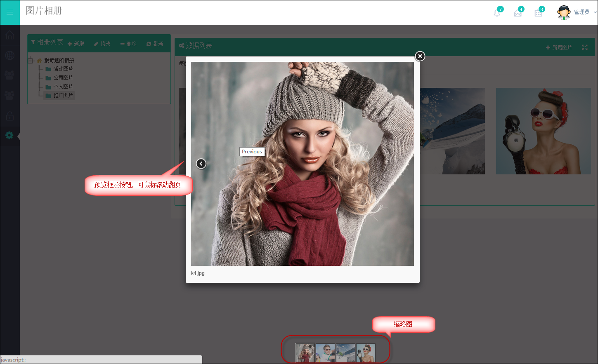This screenshot has height=364, width=598.
Task: Toggle fullscreen for the 数据列表 panel
Action: (585, 47)
